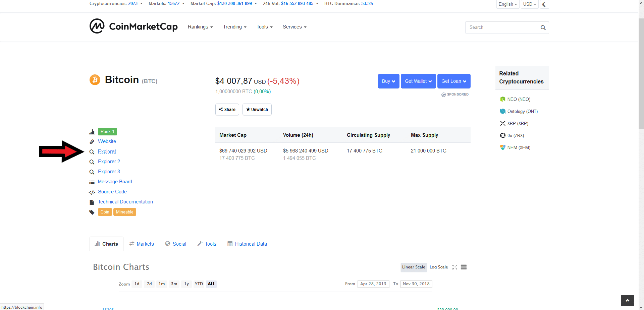
Task: Set chart zoom to 7d
Action: pos(149,284)
